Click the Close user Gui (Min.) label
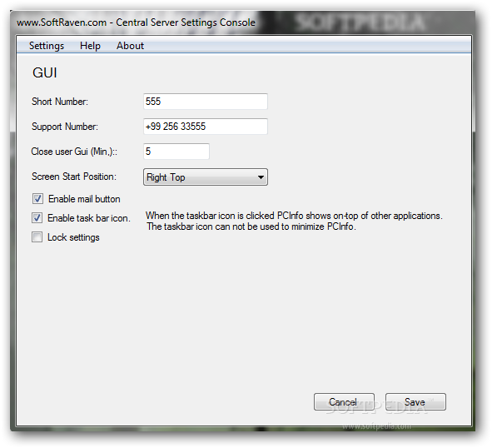 click(74, 152)
